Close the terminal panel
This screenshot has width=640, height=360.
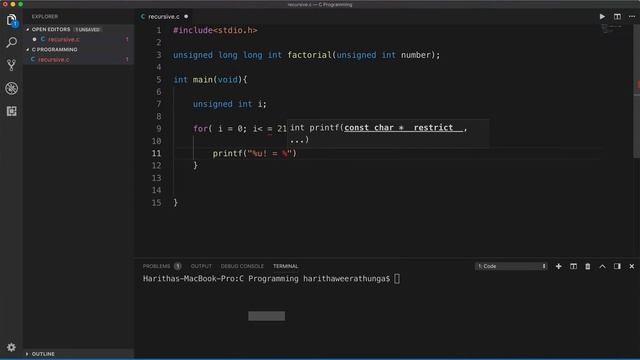point(632,266)
